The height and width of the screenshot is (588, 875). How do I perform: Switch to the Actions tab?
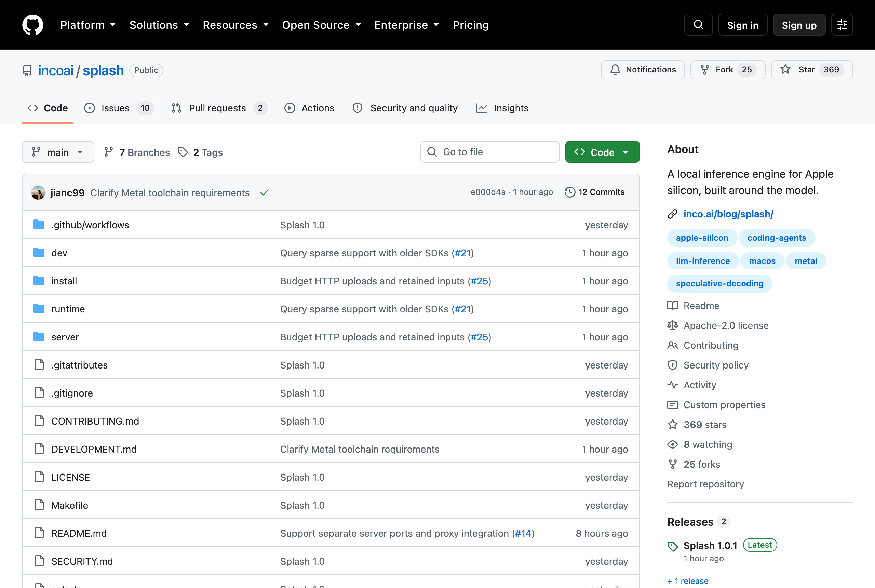(309, 108)
